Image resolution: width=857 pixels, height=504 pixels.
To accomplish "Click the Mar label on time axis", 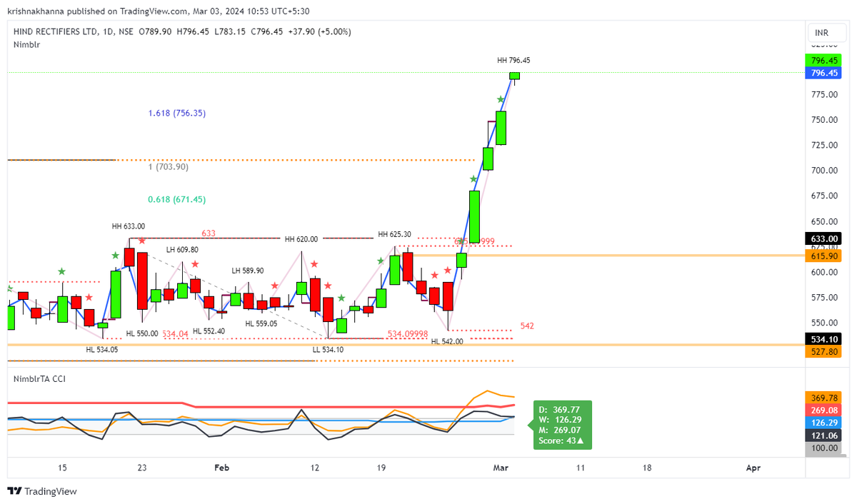I will (500, 468).
